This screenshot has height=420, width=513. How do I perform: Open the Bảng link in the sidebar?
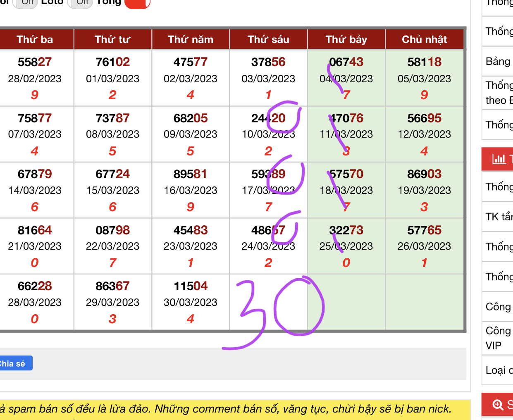tap(498, 61)
